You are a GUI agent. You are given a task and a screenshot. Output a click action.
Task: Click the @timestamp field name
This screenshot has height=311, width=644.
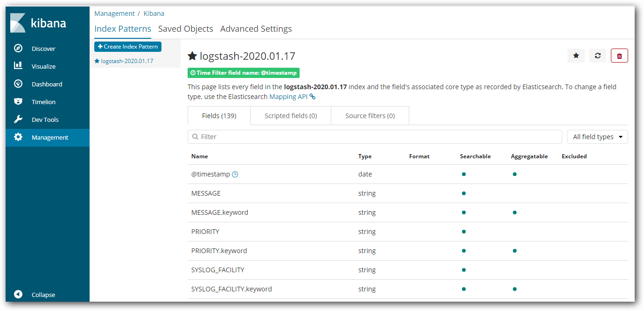point(210,174)
